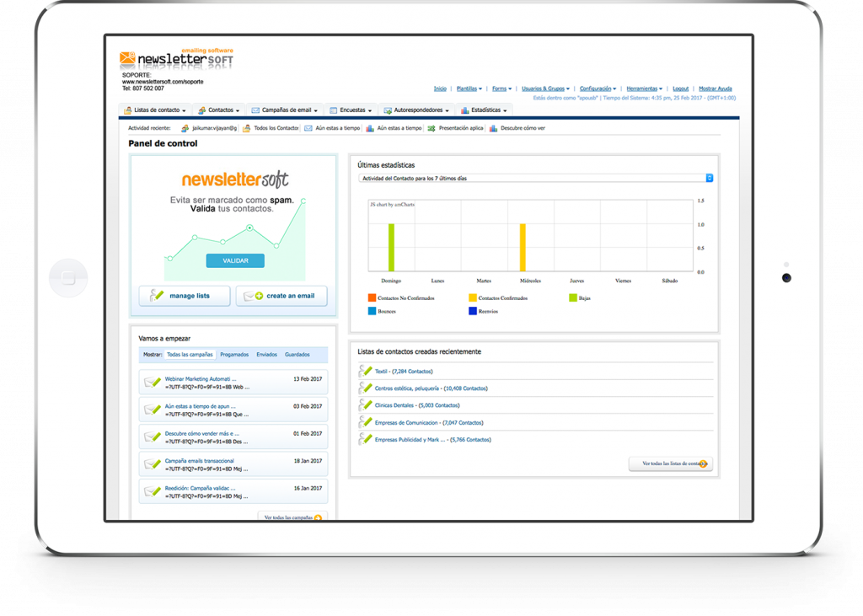The width and height of the screenshot is (863, 616).
Task: Click yellow Contactos Confirmados legend swatch
Action: pyautogui.click(x=472, y=297)
